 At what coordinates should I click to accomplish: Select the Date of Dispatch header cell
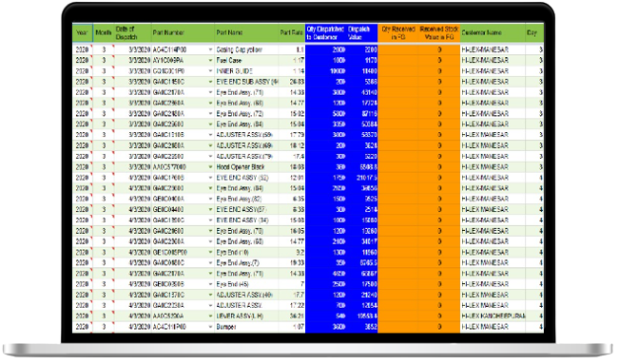pos(133,32)
